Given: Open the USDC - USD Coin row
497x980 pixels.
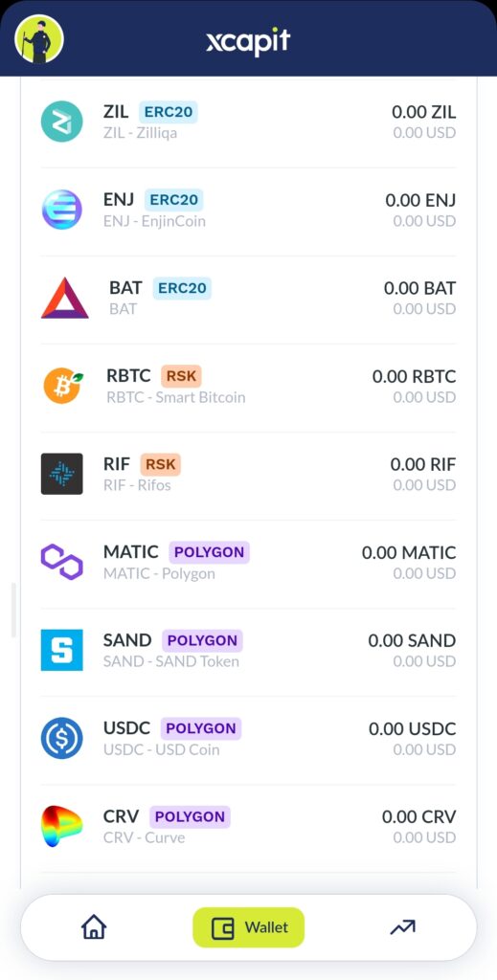Looking at the screenshot, I should (248, 741).
